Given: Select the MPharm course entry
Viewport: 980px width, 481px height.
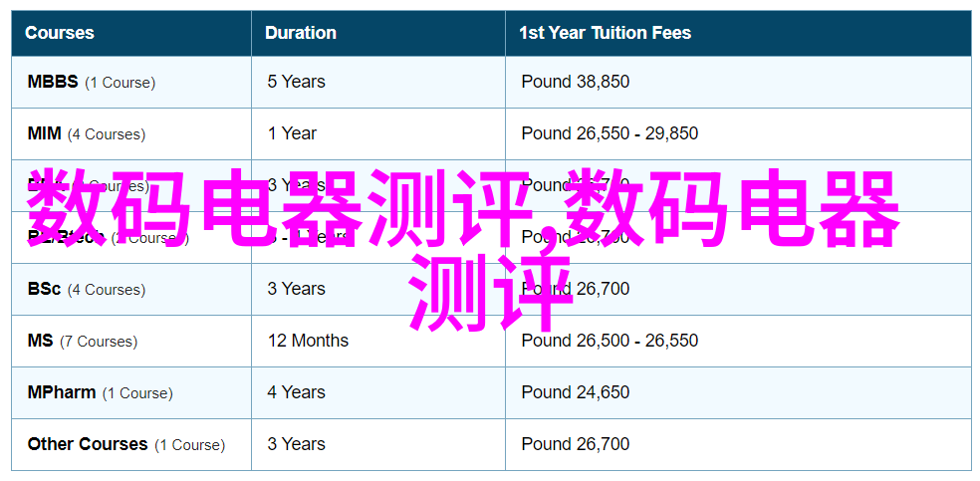Looking at the screenshot, I should pyautogui.click(x=62, y=392).
